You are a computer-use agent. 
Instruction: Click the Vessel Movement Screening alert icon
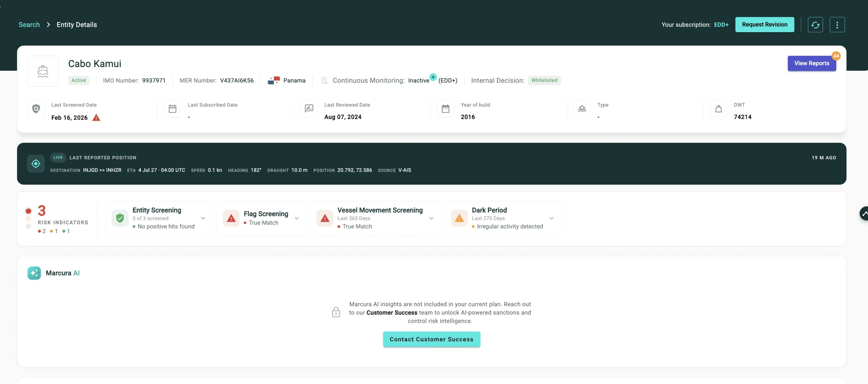tap(325, 218)
